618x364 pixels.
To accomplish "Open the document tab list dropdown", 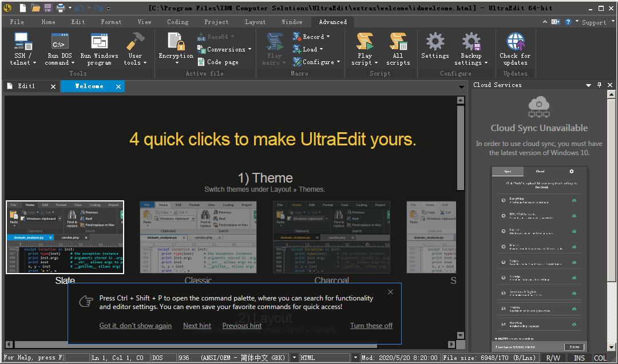I will pyautogui.click(x=461, y=87).
